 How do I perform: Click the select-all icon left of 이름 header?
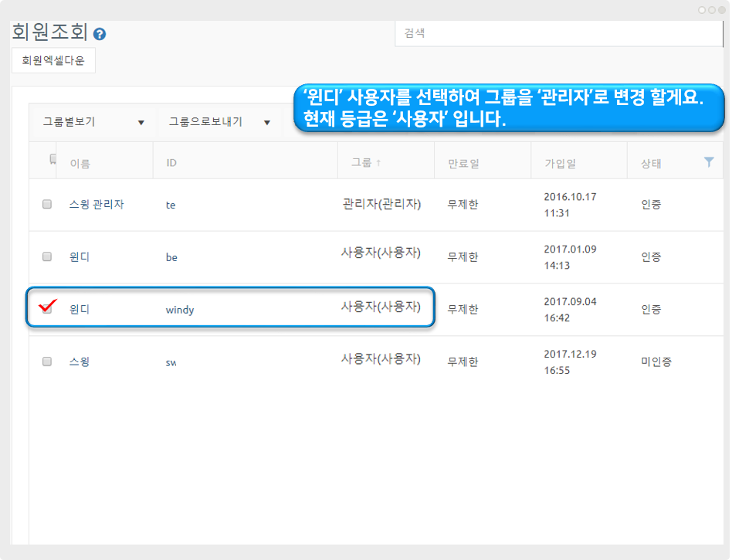click(x=53, y=159)
